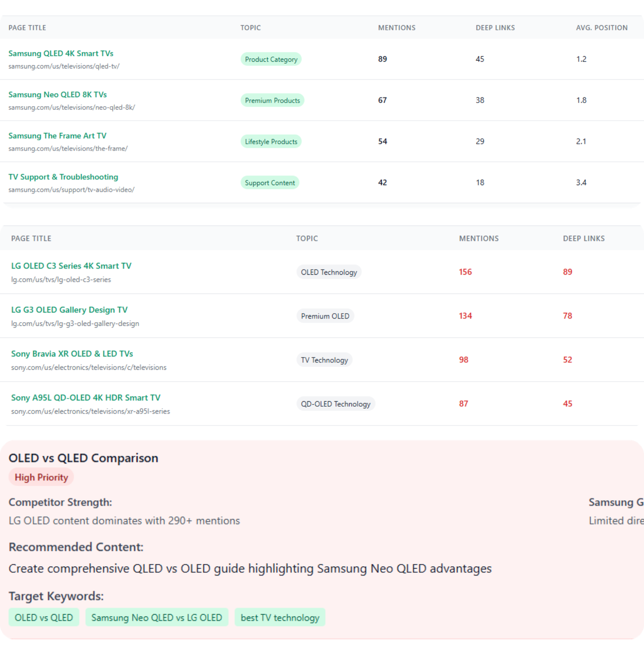Click the 3.4 average position value
644x648 pixels.
[581, 183]
